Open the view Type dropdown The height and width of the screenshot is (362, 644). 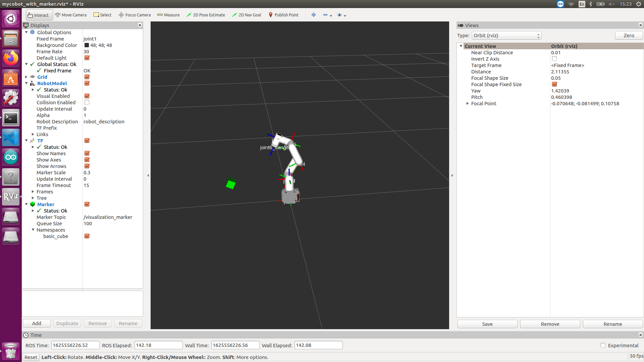tap(506, 36)
